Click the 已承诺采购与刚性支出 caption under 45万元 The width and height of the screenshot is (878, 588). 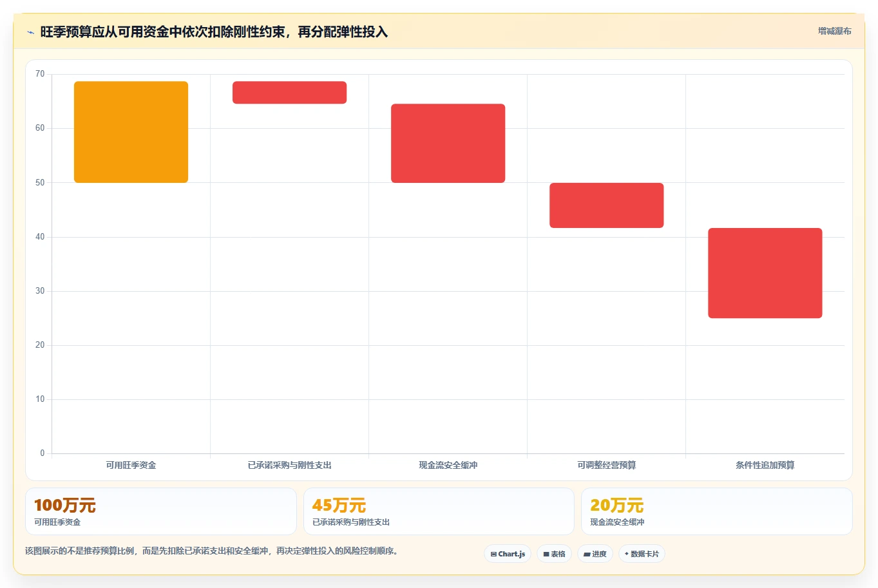click(x=351, y=522)
